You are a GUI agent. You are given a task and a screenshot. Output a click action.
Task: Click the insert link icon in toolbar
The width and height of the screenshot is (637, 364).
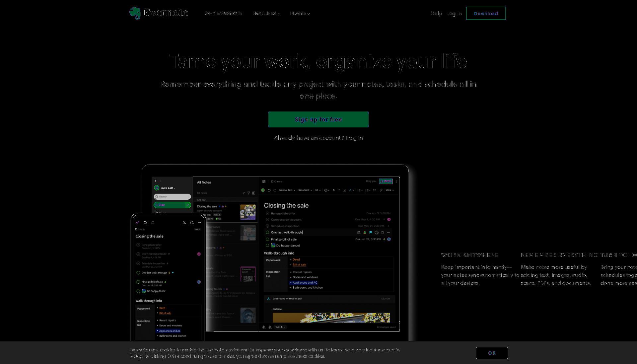(381, 190)
